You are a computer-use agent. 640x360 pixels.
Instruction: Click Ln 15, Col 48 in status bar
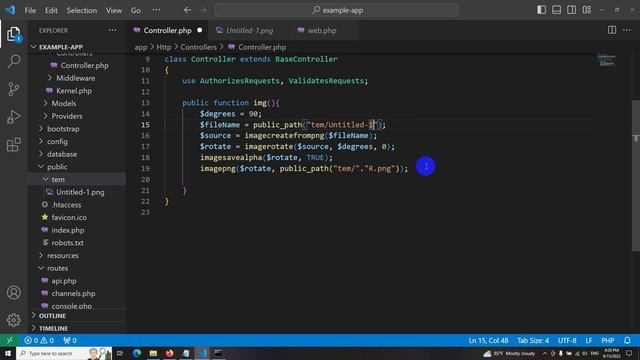(x=489, y=340)
